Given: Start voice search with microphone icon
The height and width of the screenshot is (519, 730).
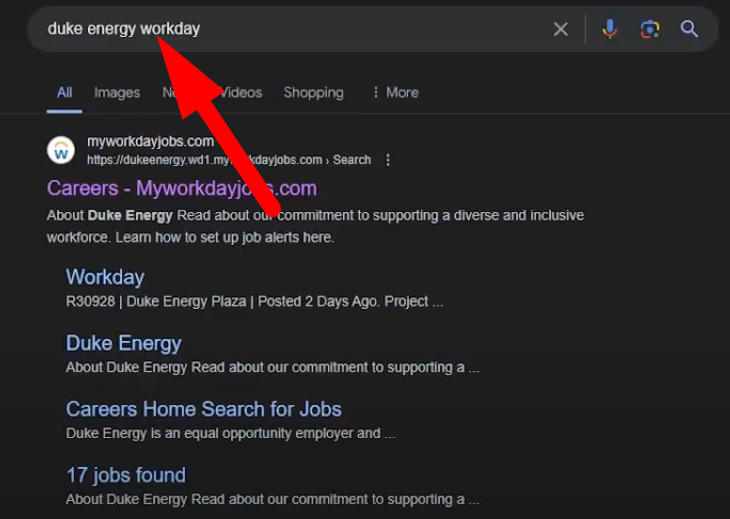Looking at the screenshot, I should pyautogui.click(x=609, y=29).
